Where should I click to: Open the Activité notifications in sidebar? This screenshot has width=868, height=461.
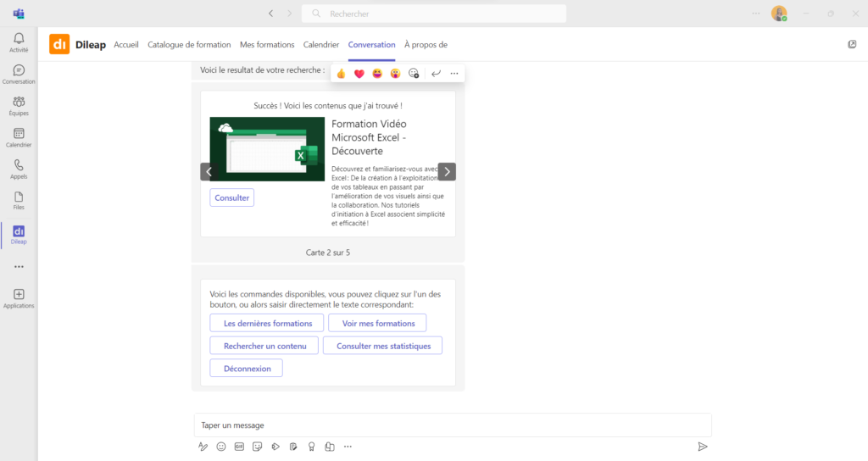tap(19, 42)
